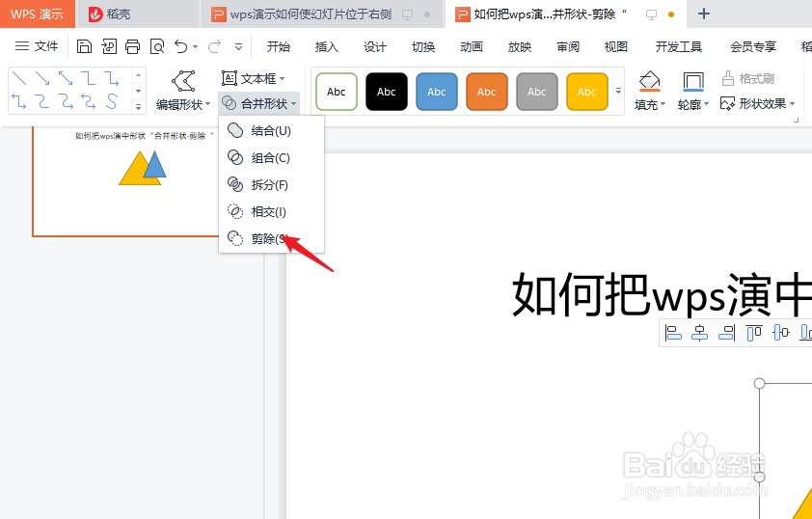Screen dimensions: 812x519
Task: Switch to the 插入 ribbon tab
Action: click(x=326, y=46)
